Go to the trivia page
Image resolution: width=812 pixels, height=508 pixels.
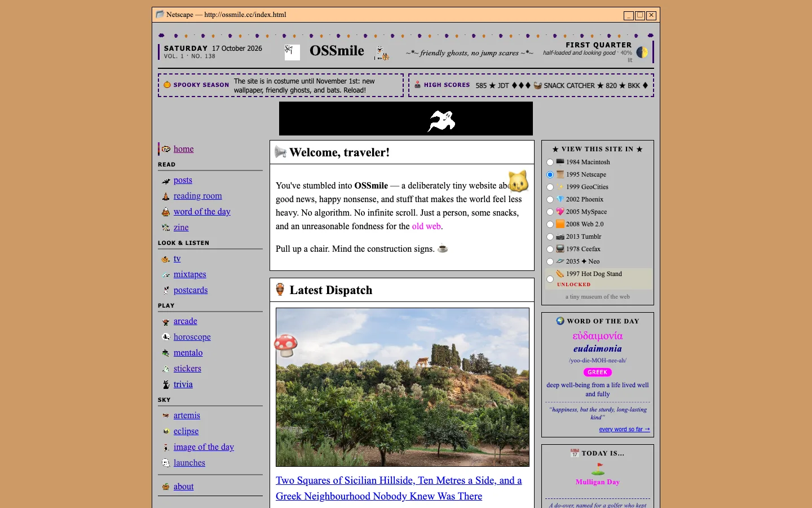point(183,384)
